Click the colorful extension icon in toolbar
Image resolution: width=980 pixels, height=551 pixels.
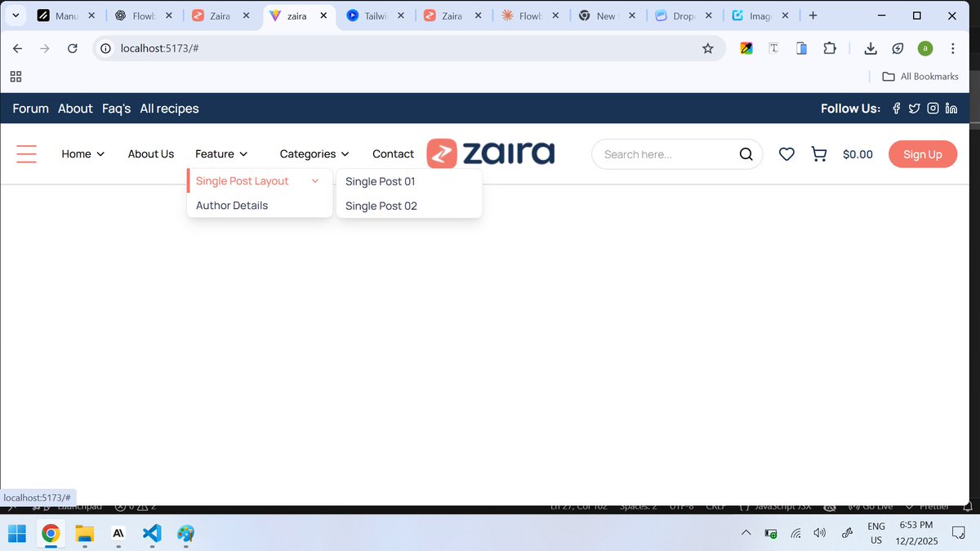coord(746,48)
